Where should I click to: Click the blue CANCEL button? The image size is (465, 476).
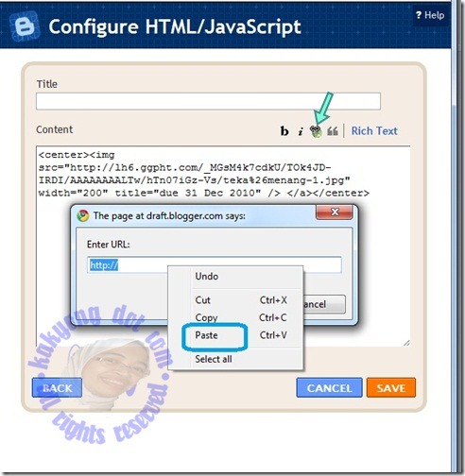click(329, 388)
